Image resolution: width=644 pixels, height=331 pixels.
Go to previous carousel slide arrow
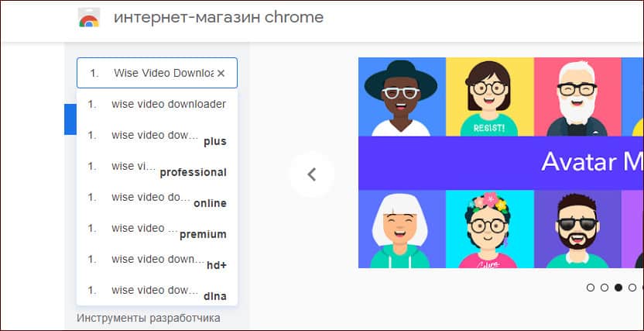[x=312, y=174]
